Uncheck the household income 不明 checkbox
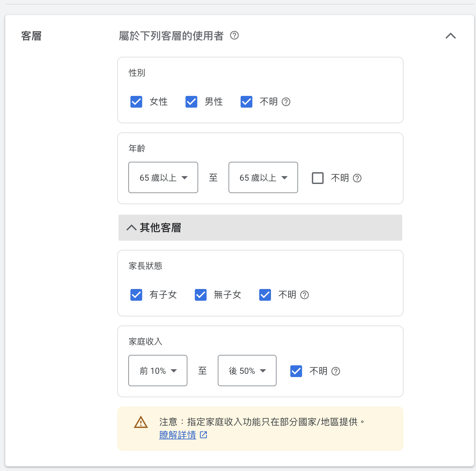 [x=296, y=371]
